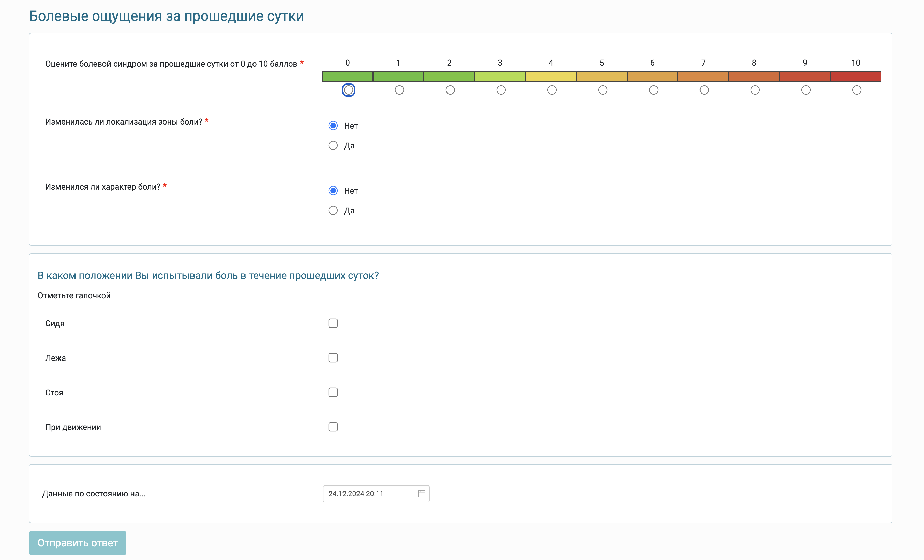Select pain score 9 radio button
The width and height of the screenshot is (924, 560).
point(806,90)
